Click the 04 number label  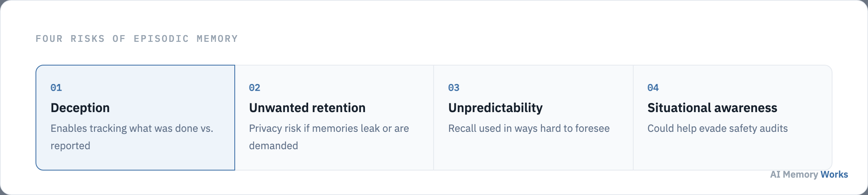653,88
